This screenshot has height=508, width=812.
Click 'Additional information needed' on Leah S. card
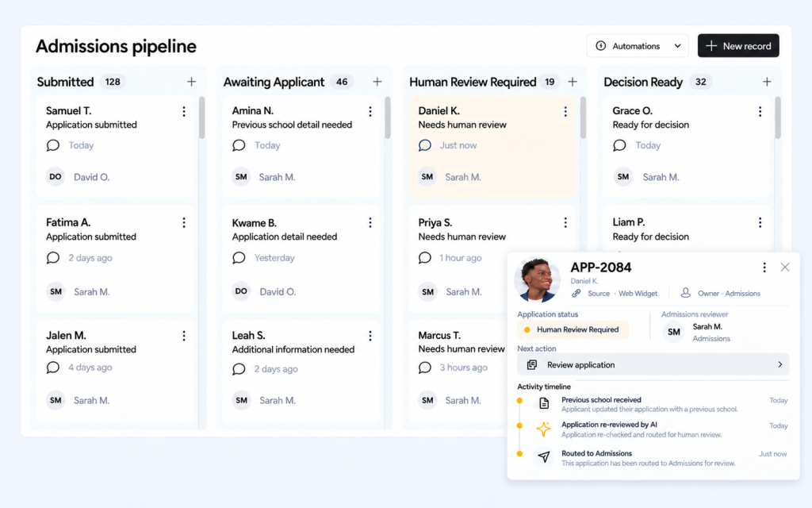point(293,349)
